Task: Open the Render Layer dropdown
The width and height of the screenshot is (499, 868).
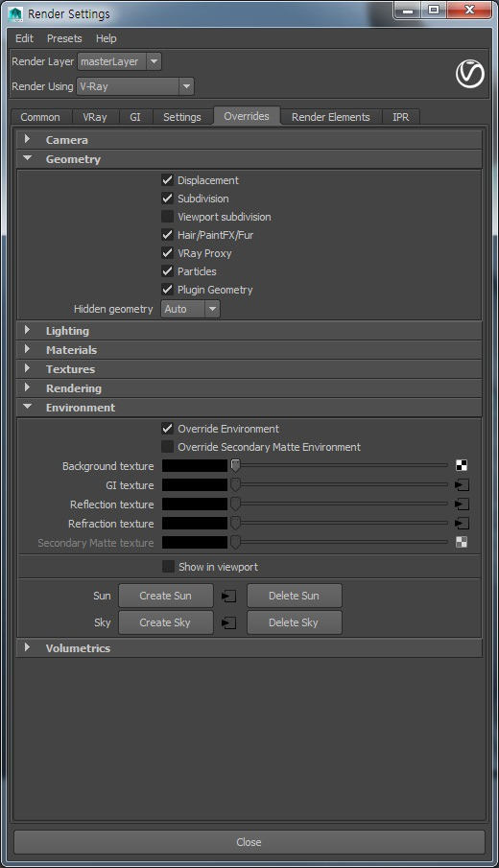Action: click(120, 61)
